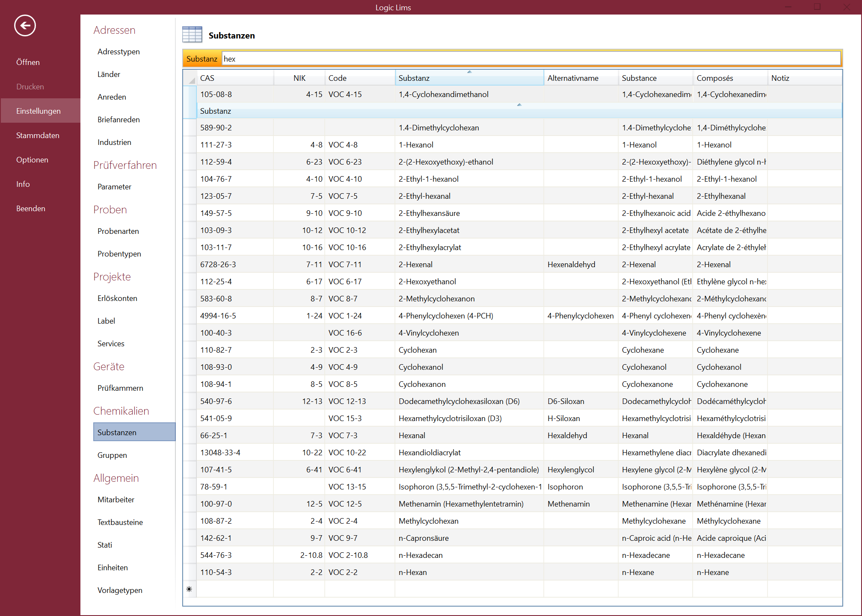This screenshot has height=616, width=862.
Task: Select the code cell VOC 6-23
Action: (360, 162)
